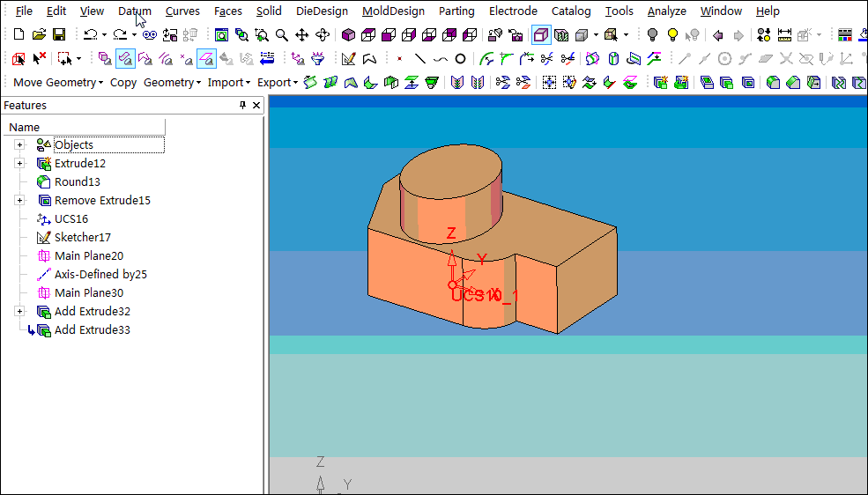The height and width of the screenshot is (495, 868).
Task: Select the Sketcher tool in toolbar
Action: pos(349,59)
